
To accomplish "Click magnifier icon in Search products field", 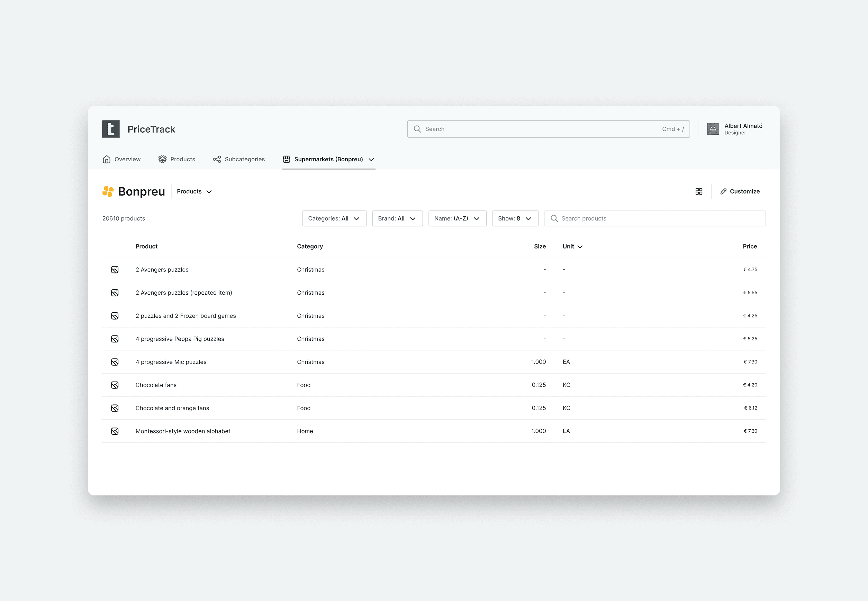I will (554, 218).
